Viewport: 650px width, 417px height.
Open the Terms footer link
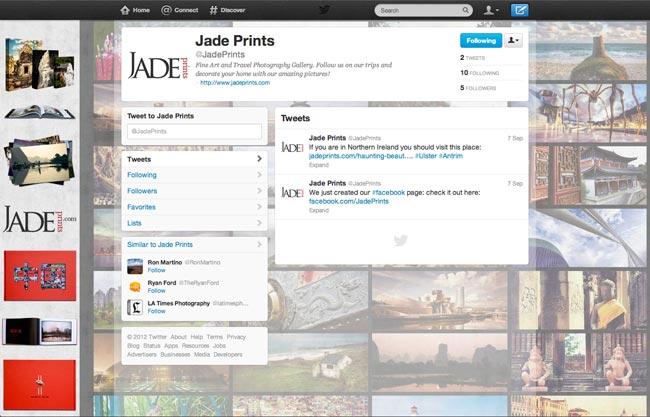(x=215, y=337)
